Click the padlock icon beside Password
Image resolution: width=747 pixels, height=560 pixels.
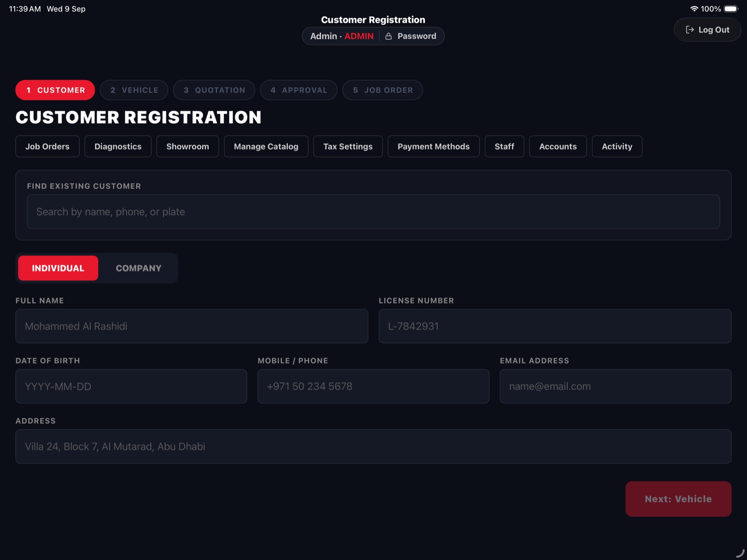(388, 36)
